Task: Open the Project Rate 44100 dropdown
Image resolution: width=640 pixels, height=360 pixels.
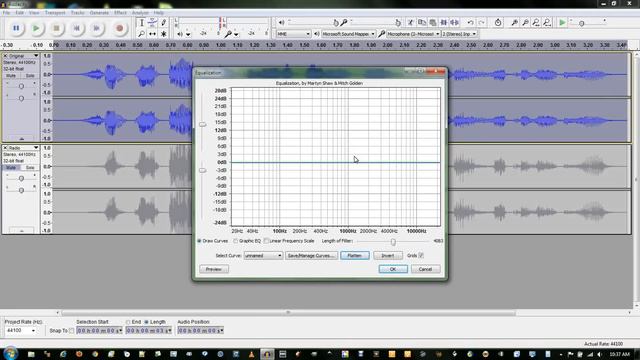Action: [x=21, y=330]
